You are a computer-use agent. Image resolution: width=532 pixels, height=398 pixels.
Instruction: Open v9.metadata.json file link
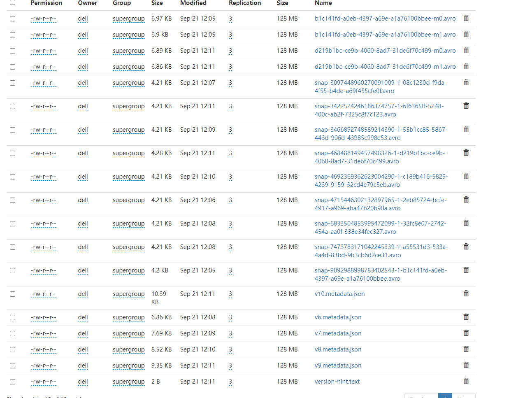coord(338,365)
